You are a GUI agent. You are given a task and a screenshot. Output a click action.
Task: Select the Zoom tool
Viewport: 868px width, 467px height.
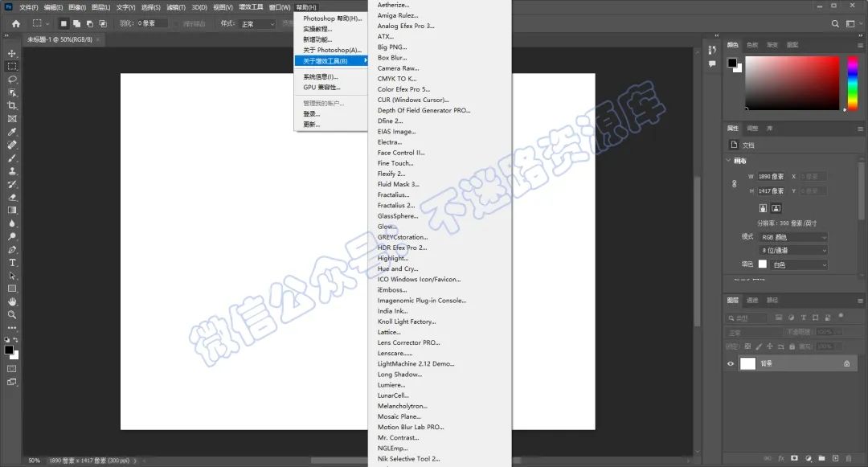[11, 315]
